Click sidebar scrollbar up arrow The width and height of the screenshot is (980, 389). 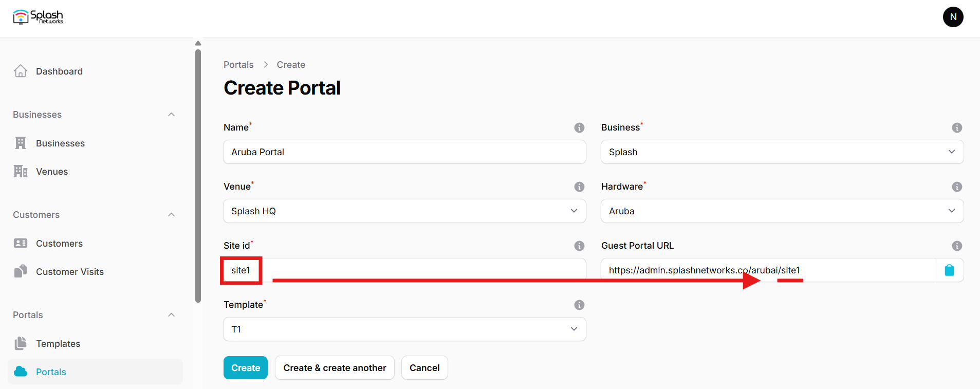[x=198, y=43]
